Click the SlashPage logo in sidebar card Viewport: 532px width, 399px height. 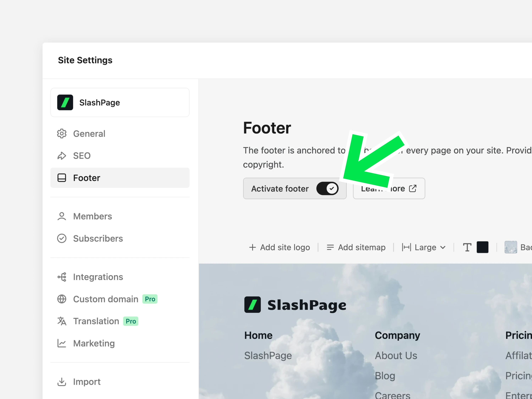65,102
